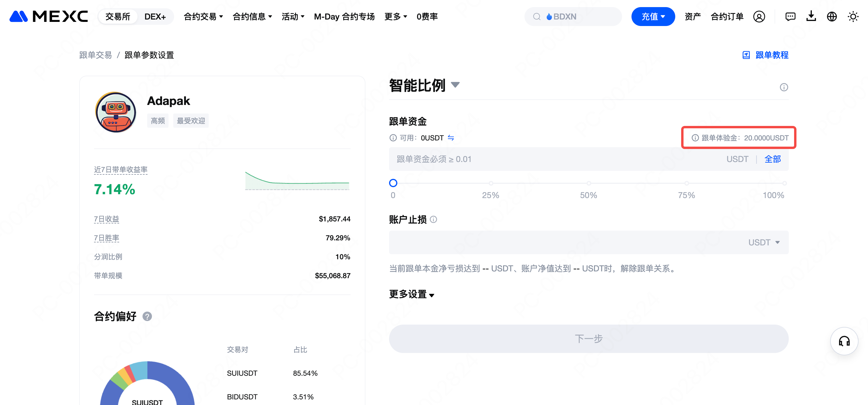The image size is (868, 405).
Task: Set fund slider to 25%
Action: coord(490,183)
